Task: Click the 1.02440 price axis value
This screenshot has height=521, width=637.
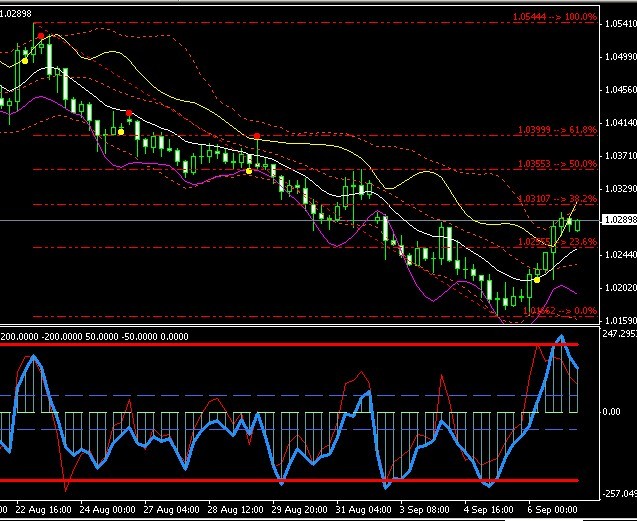Action: click(620, 255)
